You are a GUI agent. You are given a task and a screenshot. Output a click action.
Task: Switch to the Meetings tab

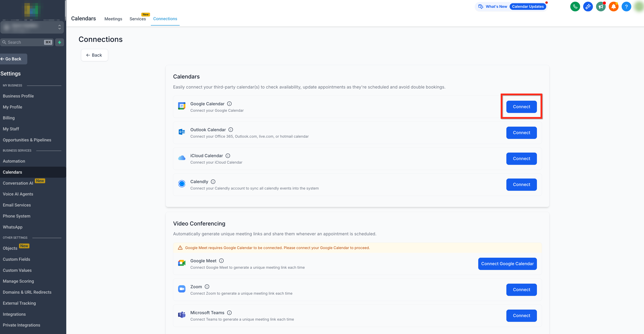click(113, 19)
